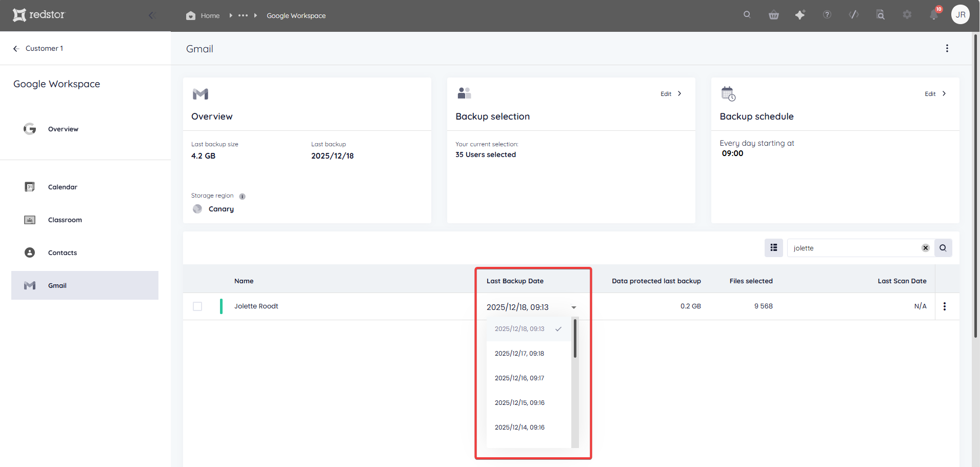Open the basket icon in top bar
The image size is (980, 467).
(x=774, y=15)
